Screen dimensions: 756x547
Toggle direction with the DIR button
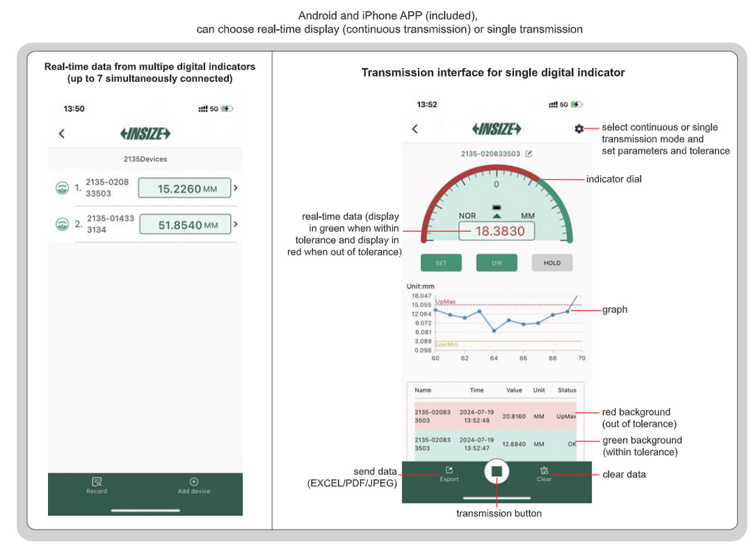(497, 263)
